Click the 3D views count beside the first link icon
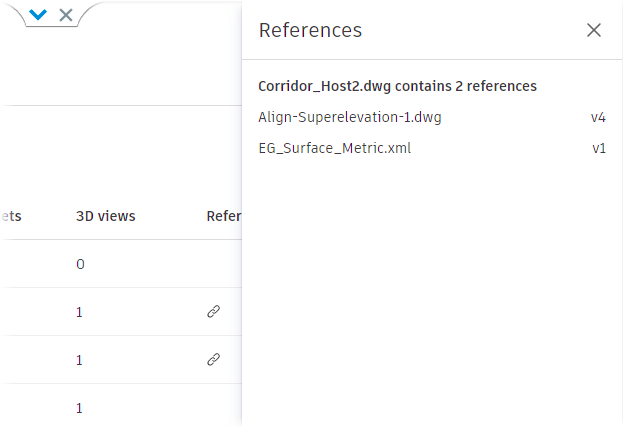The image size is (623, 428). [80, 312]
